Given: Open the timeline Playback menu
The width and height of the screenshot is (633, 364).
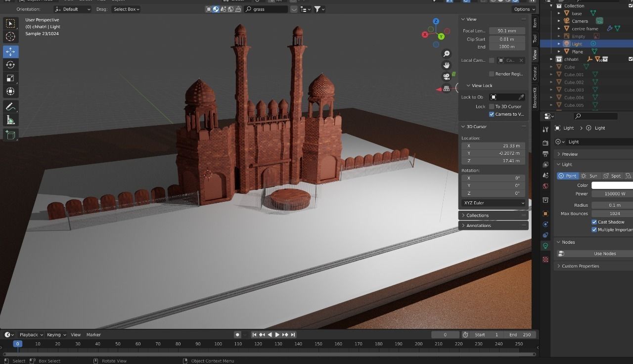Looking at the screenshot, I should [x=31, y=335].
